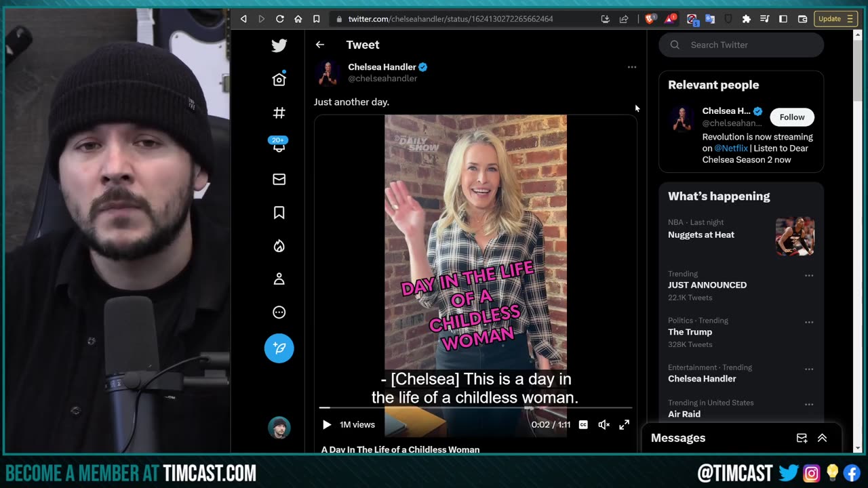This screenshot has width=868, height=488.
Task: Open More circle menu in sidebar
Action: pos(279,312)
